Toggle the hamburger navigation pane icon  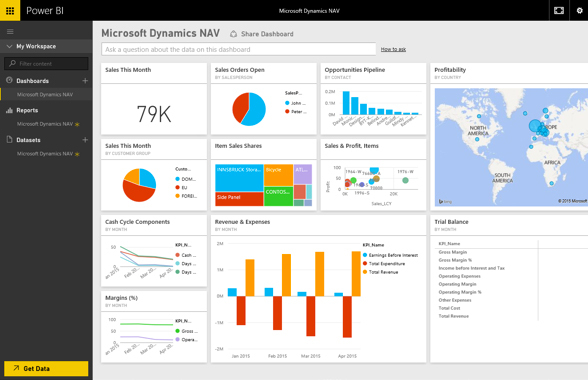(10, 32)
